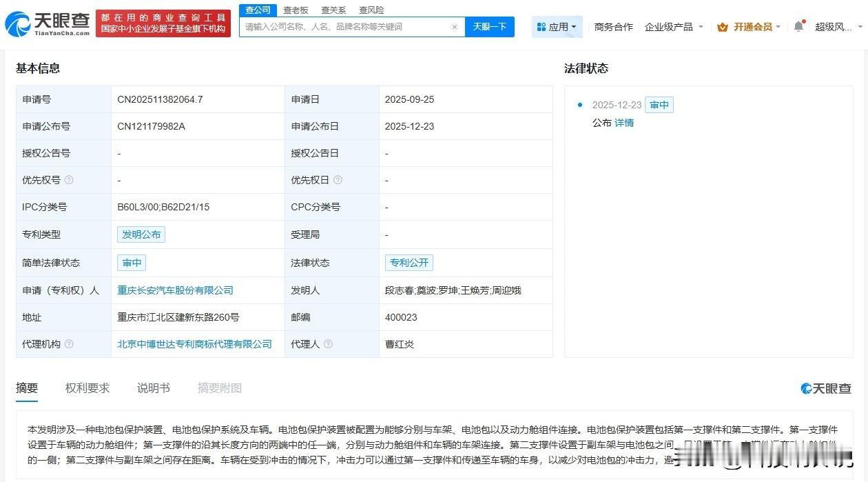This screenshot has width=868, height=482.
Task: Click the 天眼一下 search button
Action: pyautogui.click(x=490, y=26)
